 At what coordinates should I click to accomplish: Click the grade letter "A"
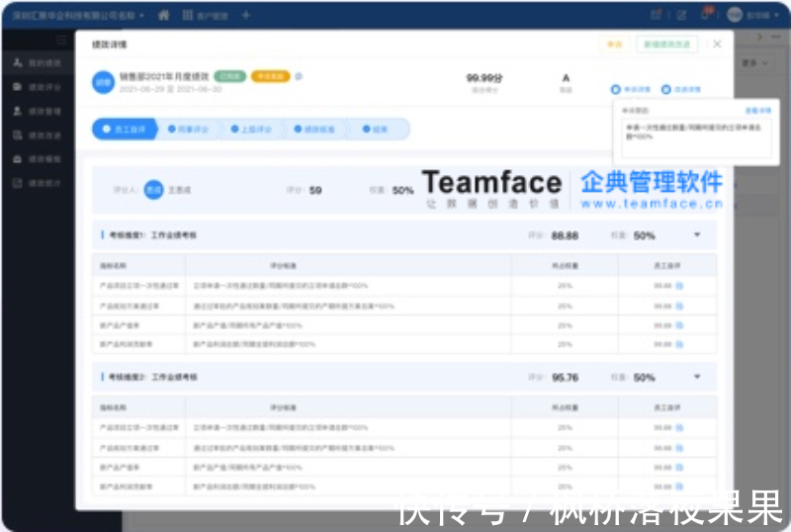point(566,78)
